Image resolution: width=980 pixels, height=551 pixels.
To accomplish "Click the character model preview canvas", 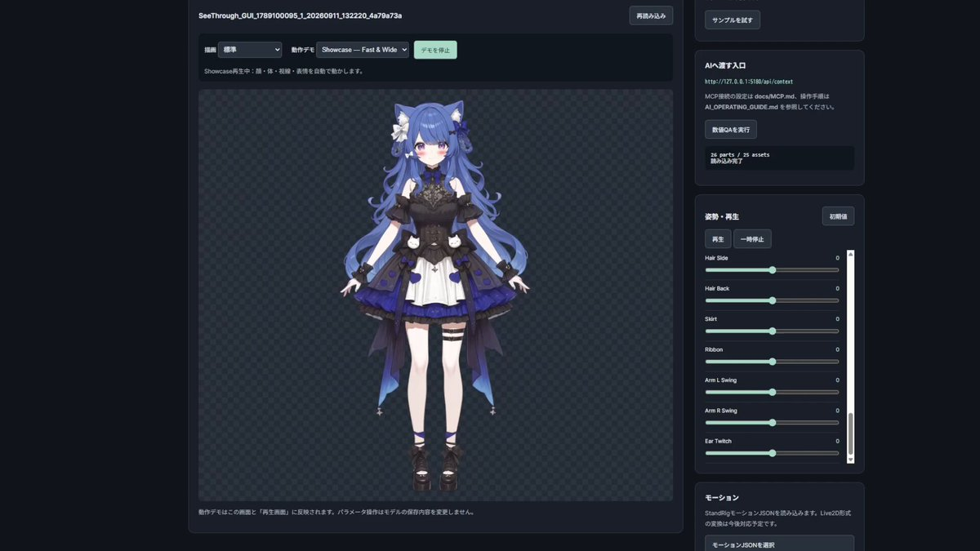I will point(435,295).
